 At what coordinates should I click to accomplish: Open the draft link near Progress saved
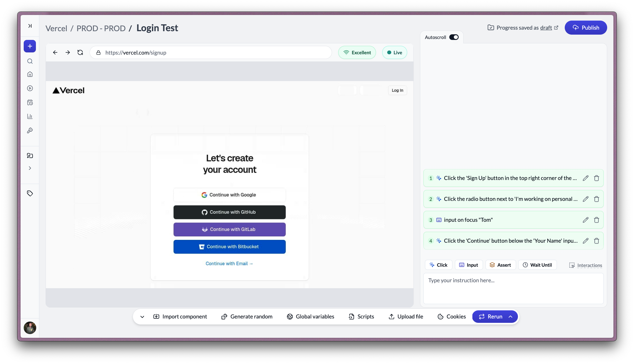coord(545,27)
